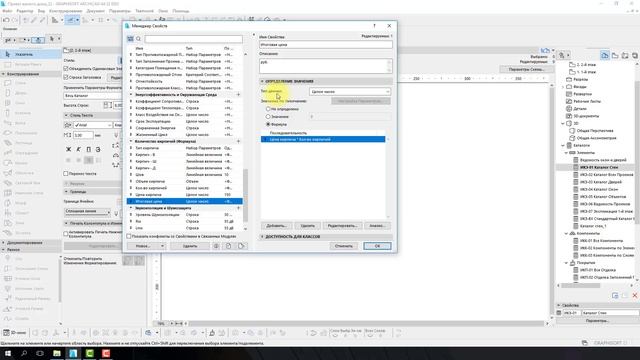Click the 'Удалить' button under the formula list
This screenshot has height=360, width=640.
tap(307, 226)
